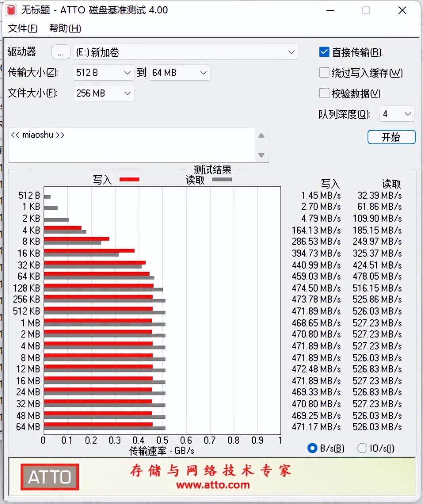Screen dimensions: 423x504
Task: Close the ATTO benchmark window
Action: click(x=402, y=10)
